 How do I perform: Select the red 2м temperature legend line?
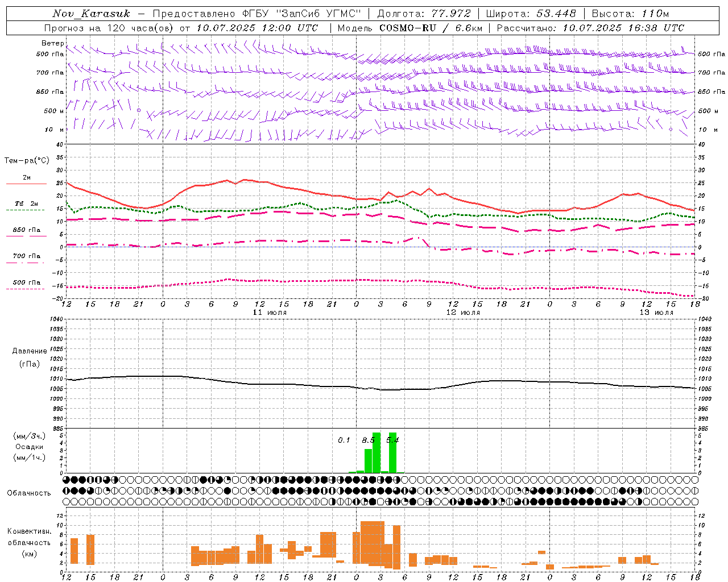(x=26, y=184)
